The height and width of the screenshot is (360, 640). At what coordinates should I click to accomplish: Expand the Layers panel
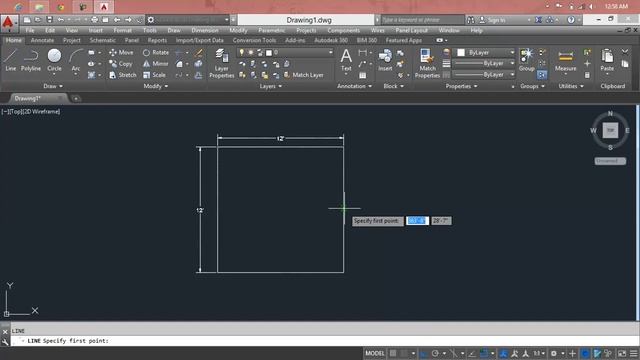click(271, 86)
